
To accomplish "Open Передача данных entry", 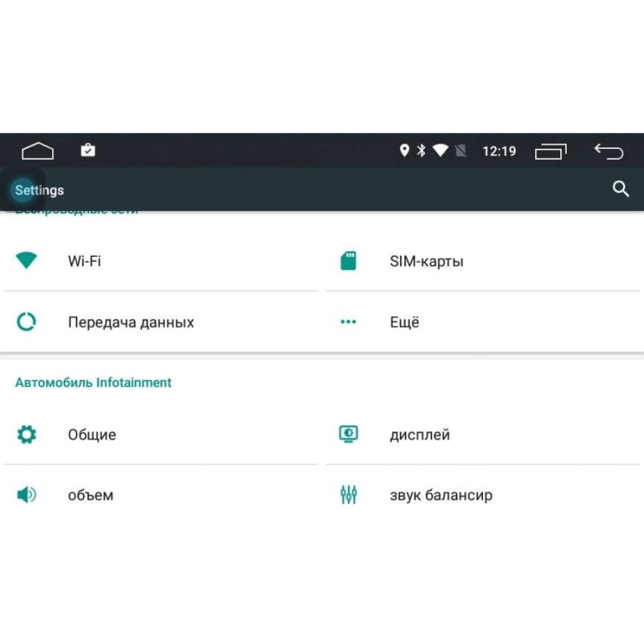I will tap(160, 321).
